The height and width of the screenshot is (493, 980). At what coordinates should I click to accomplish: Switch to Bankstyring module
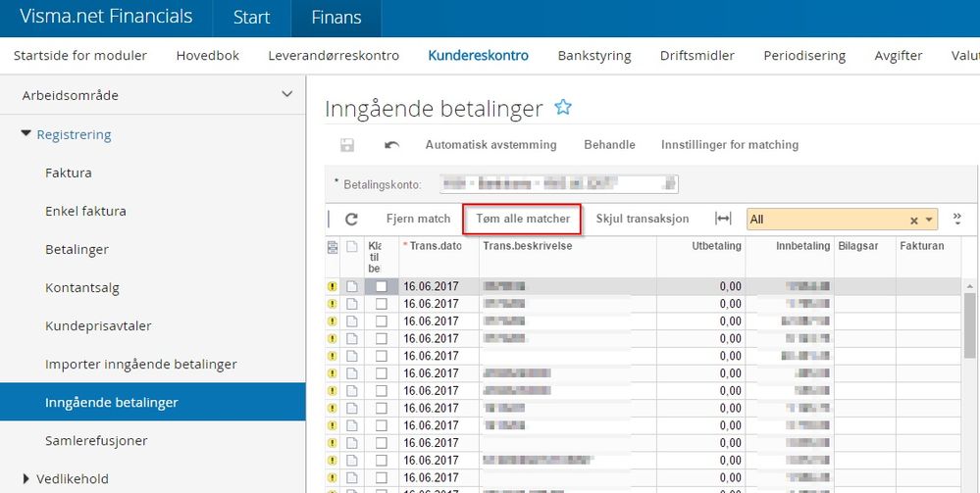[x=594, y=56]
